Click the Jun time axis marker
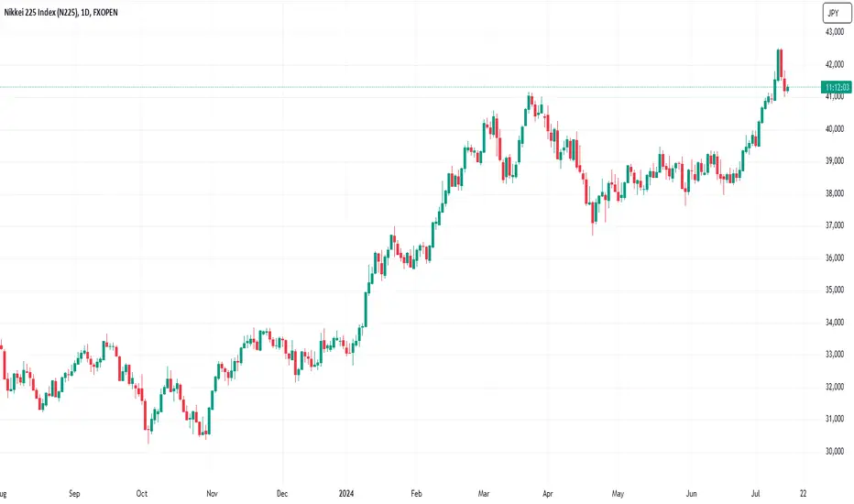This screenshot has height=504, width=854. pyautogui.click(x=691, y=493)
